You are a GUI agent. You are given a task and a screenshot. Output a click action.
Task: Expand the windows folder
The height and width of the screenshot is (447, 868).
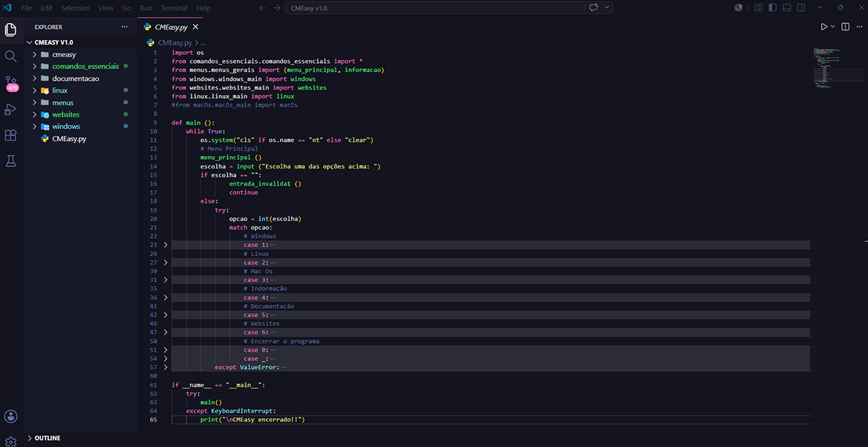(34, 126)
